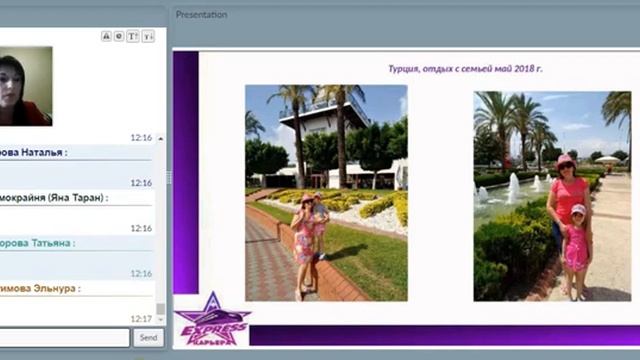Click the decrease text size icon
Image resolution: width=640 pixels, height=360 pixels.
point(148,36)
